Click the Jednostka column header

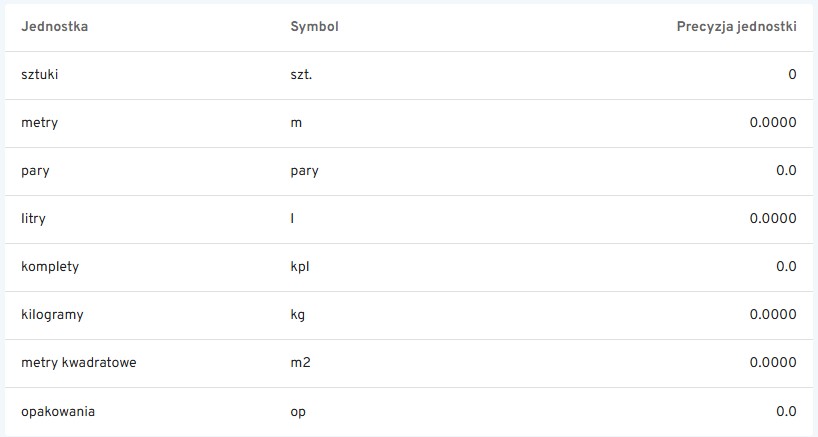tap(54, 27)
